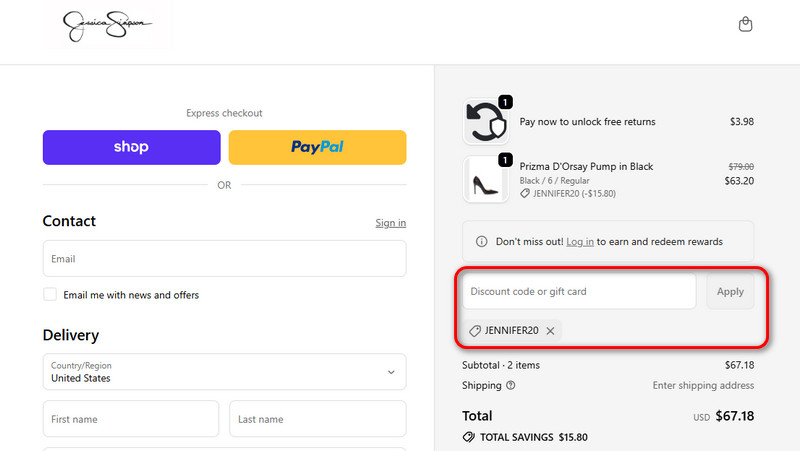Click the free returns shield icon
This screenshot has height=451, width=800.
pos(487,122)
